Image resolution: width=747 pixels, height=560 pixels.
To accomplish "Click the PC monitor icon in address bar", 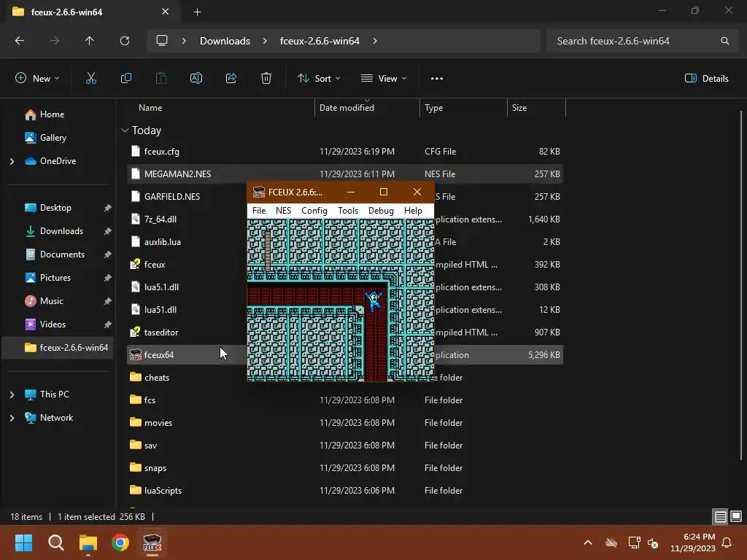I will click(162, 41).
